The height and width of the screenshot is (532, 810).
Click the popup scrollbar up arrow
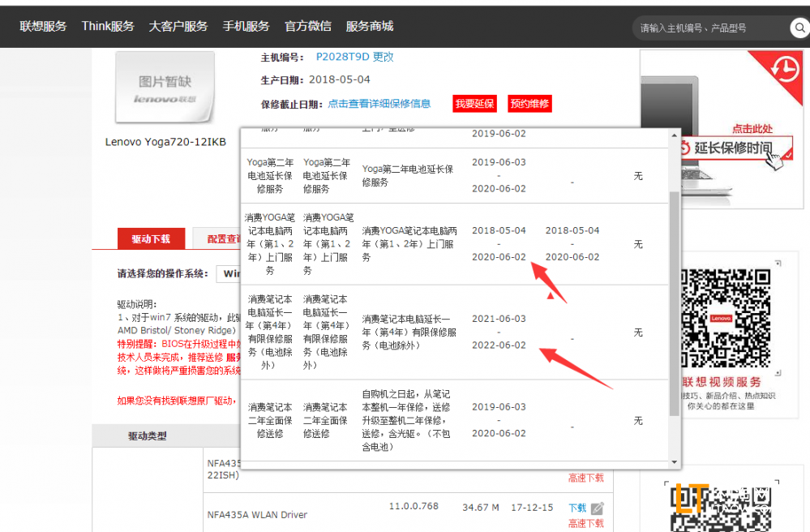674,135
